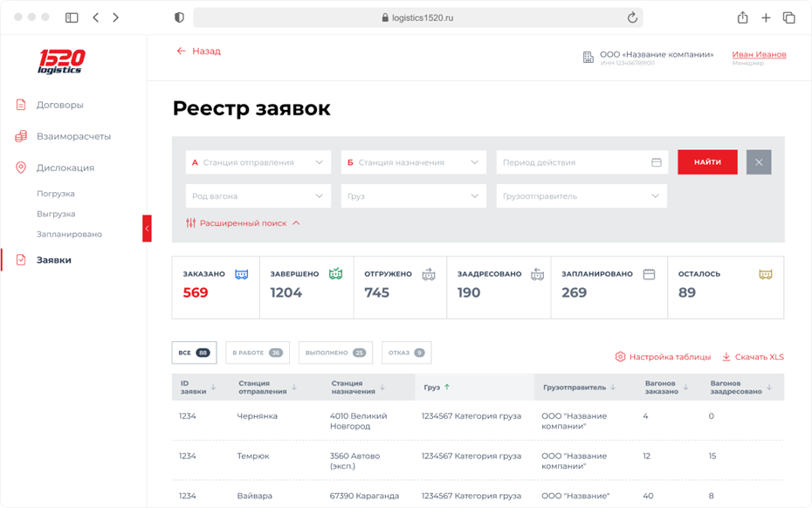
Task: Go back via Назад link
Action: click(199, 51)
